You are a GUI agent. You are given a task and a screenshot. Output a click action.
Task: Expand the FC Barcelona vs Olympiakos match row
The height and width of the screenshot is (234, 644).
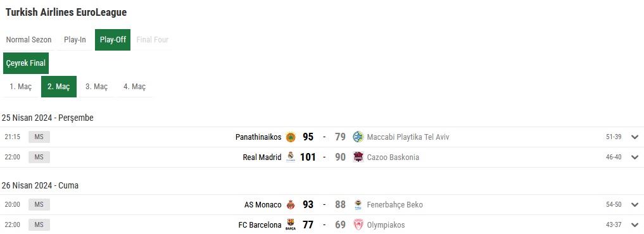point(635,225)
